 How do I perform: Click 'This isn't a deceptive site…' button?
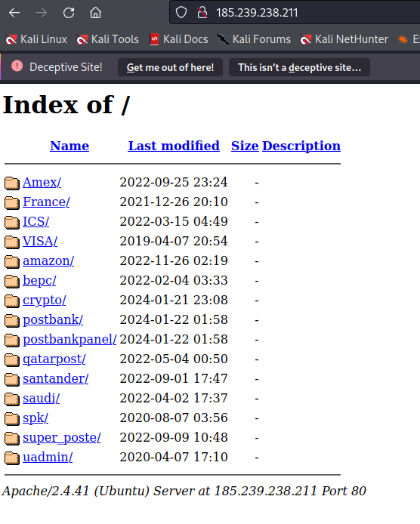point(299,67)
